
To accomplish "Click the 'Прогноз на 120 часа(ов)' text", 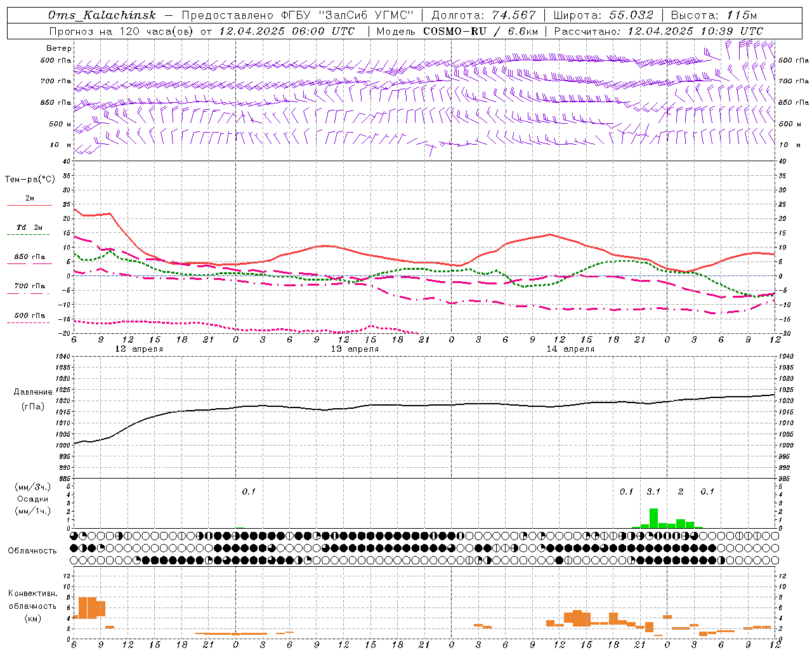I will (x=122, y=31).
